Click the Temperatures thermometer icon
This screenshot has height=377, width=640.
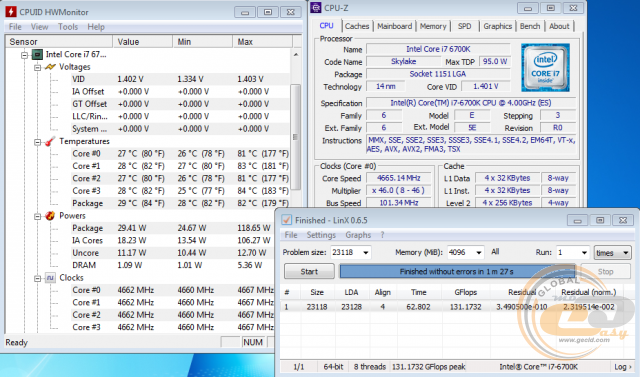coord(50,142)
